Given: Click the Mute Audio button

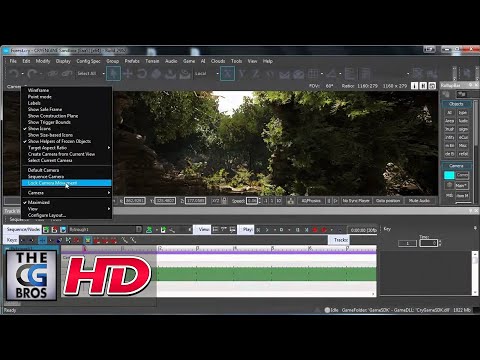Looking at the screenshot, I should (419, 201).
